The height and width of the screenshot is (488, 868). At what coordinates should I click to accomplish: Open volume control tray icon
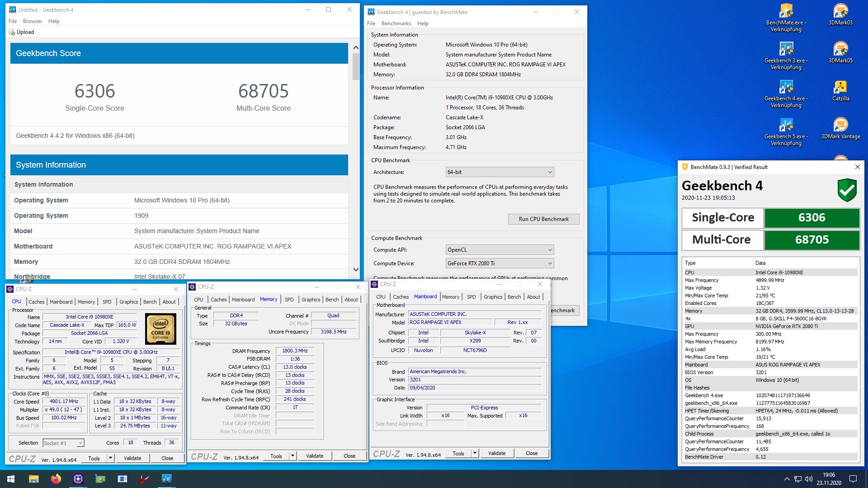pyautogui.click(x=809, y=479)
